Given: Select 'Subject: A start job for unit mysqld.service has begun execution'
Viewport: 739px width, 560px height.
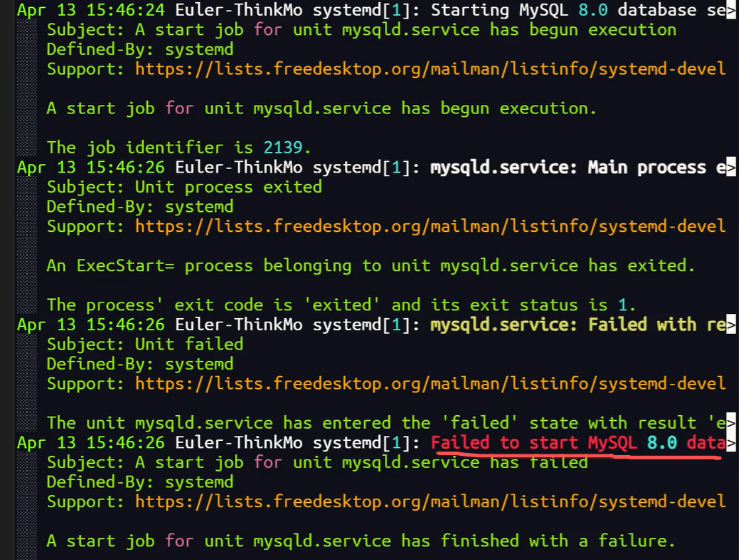Looking at the screenshot, I should pos(361,30).
